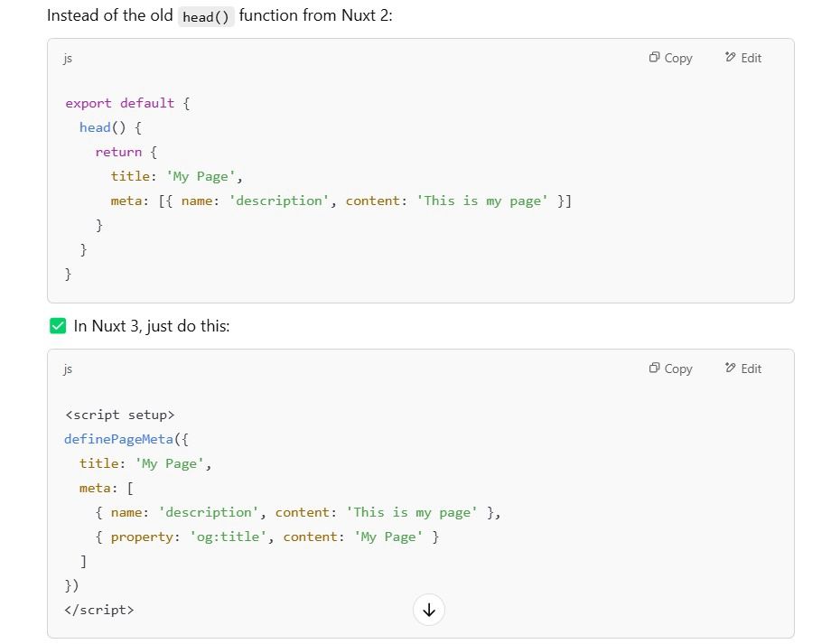
Task: Edit the Nuxt 2 head() code block
Action: point(743,58)
